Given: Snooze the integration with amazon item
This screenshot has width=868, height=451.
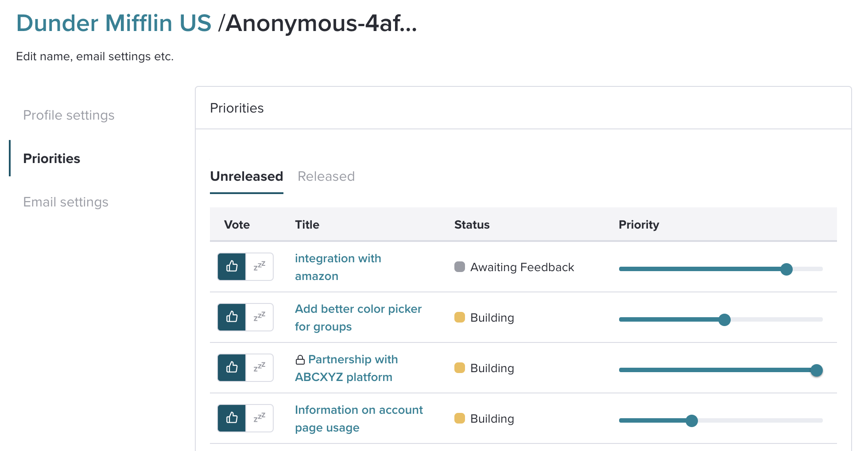Looking at the screenshot, I should [x=260, y=267].
